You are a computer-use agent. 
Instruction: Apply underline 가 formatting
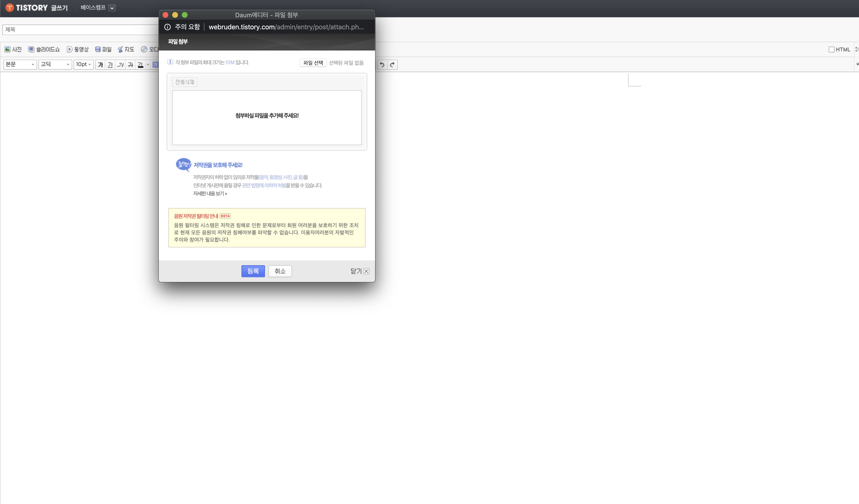point(110,65)
